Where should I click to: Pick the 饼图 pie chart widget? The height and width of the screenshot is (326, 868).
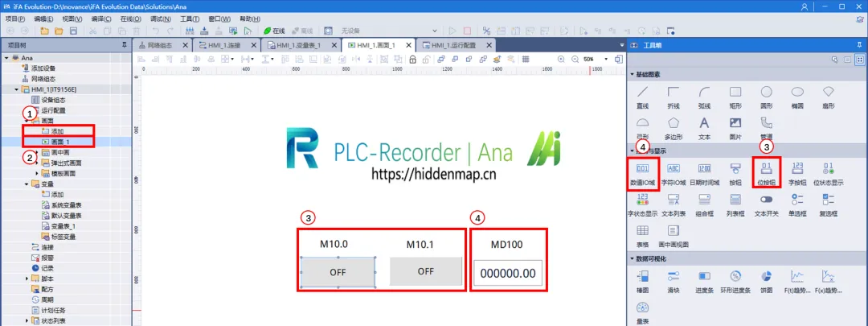tap(767, 281)
